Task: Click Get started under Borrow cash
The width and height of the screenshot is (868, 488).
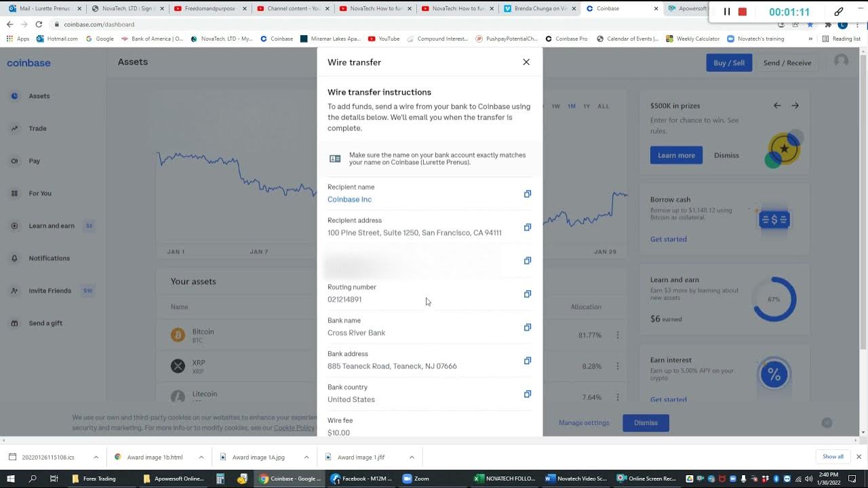Action: (669, 239)
